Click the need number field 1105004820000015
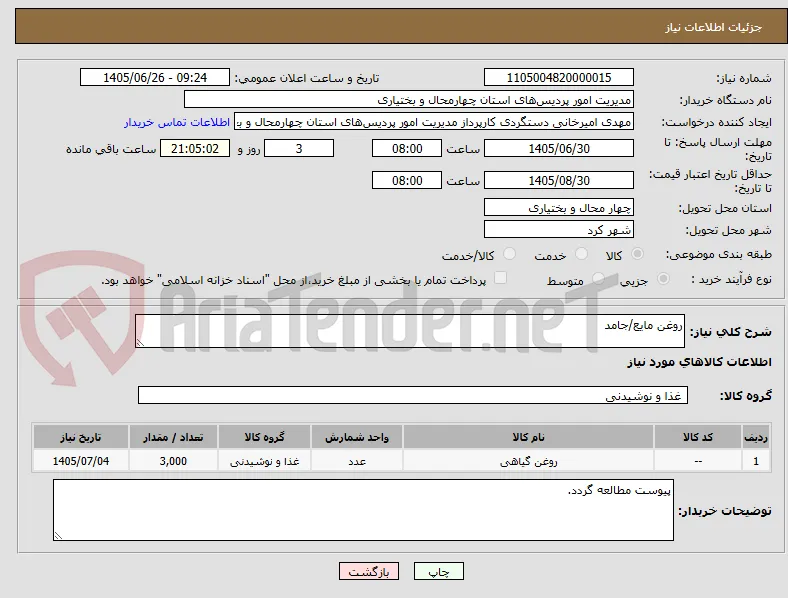Image resolution: width=788 pixels, height=598 pixels. click(x=558, y=77)
